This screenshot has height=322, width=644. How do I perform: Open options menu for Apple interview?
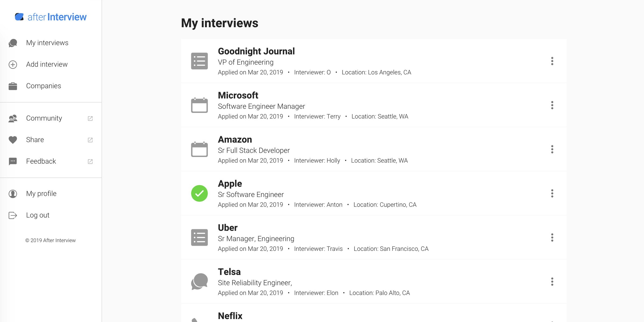pyautogui.click(x=552, y=193)
